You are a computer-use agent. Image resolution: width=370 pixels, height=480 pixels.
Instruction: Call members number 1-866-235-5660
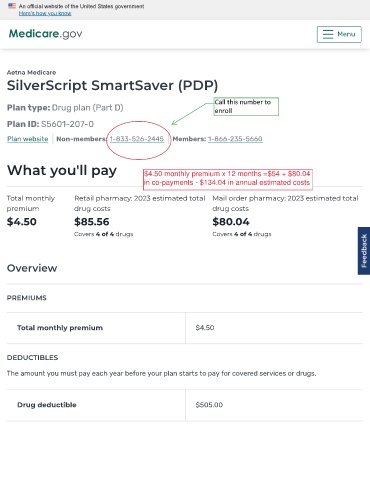tap(235, 139)
